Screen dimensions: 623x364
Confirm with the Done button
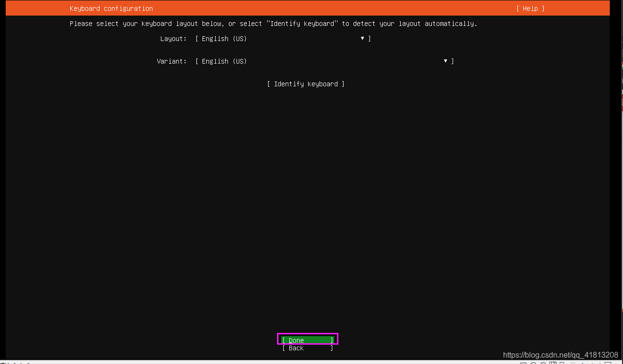[308, 340]
